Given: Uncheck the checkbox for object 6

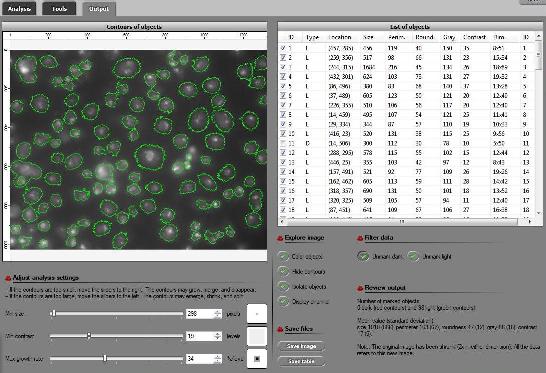Looking at the screenshot, I should point(283,95).
